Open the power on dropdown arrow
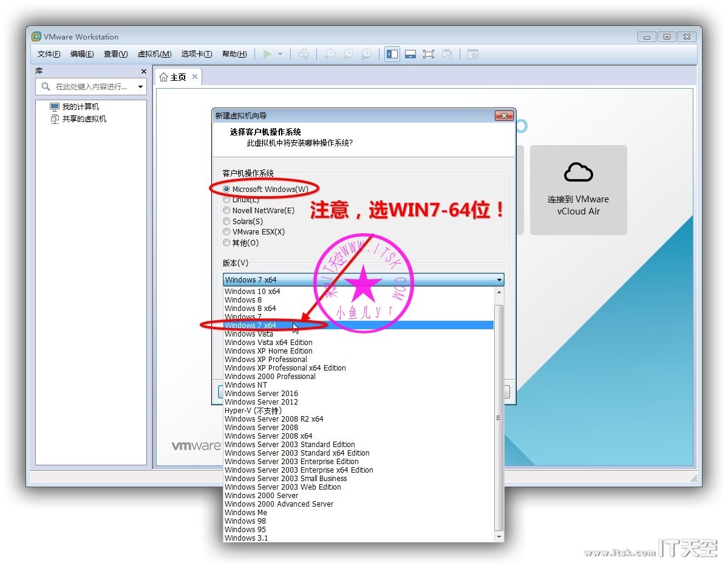This screenshot has height=568, width=728. 280,54
